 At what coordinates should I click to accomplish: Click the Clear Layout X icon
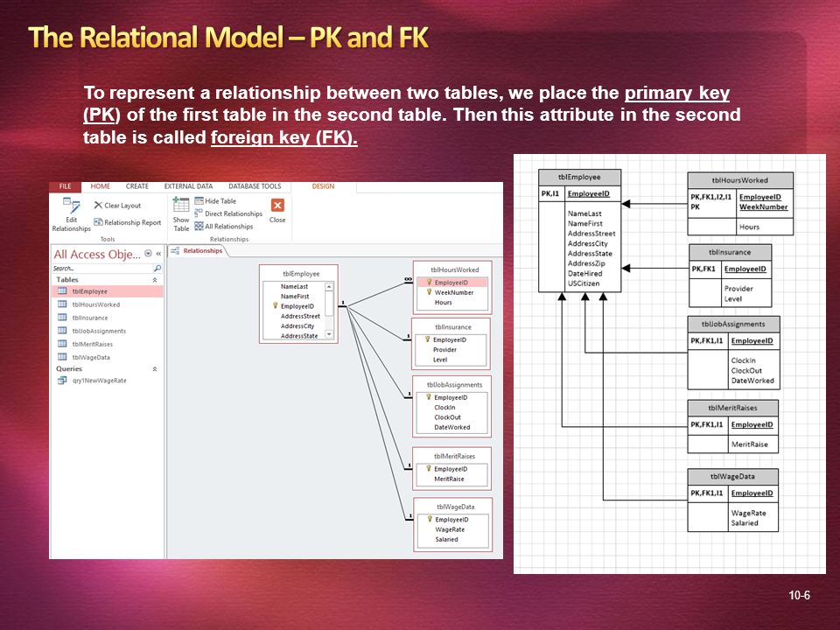coord(98,205)
